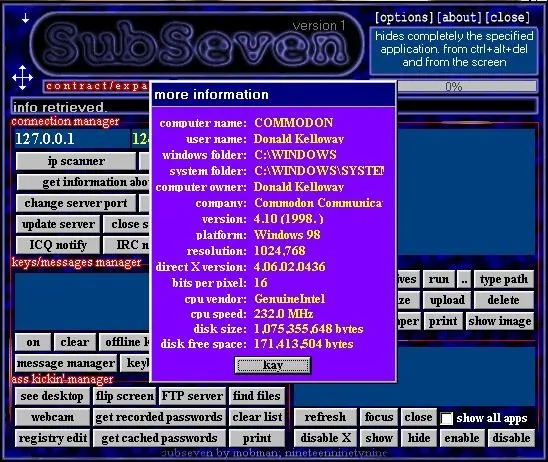This screenshot has width=548, height=462.
Task: Click the ICQ notify button
Action: point(58,245)
